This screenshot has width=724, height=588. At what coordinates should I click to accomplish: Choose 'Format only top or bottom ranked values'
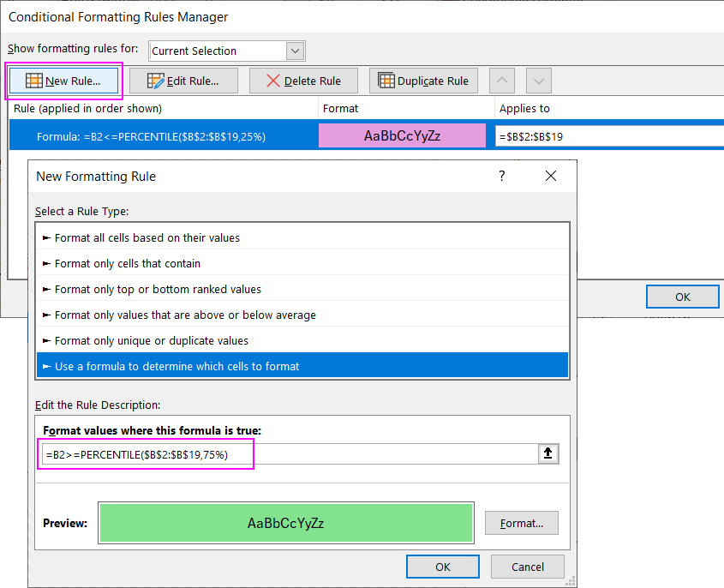coord(158,289)
